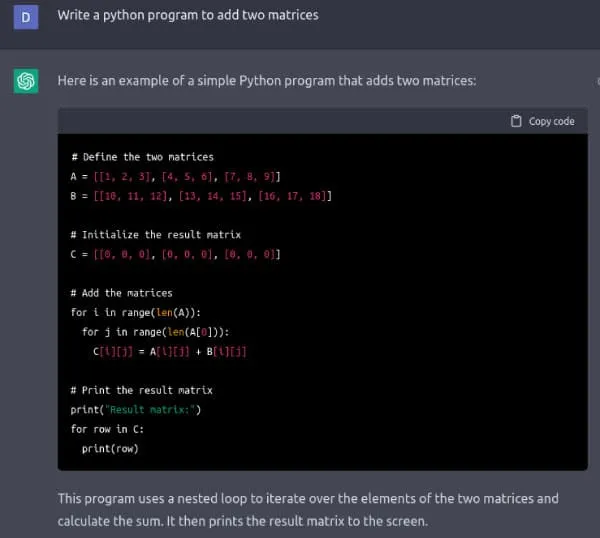
Task: Click the "for i in range(len(A))" line
Action: tap(136, 312)
